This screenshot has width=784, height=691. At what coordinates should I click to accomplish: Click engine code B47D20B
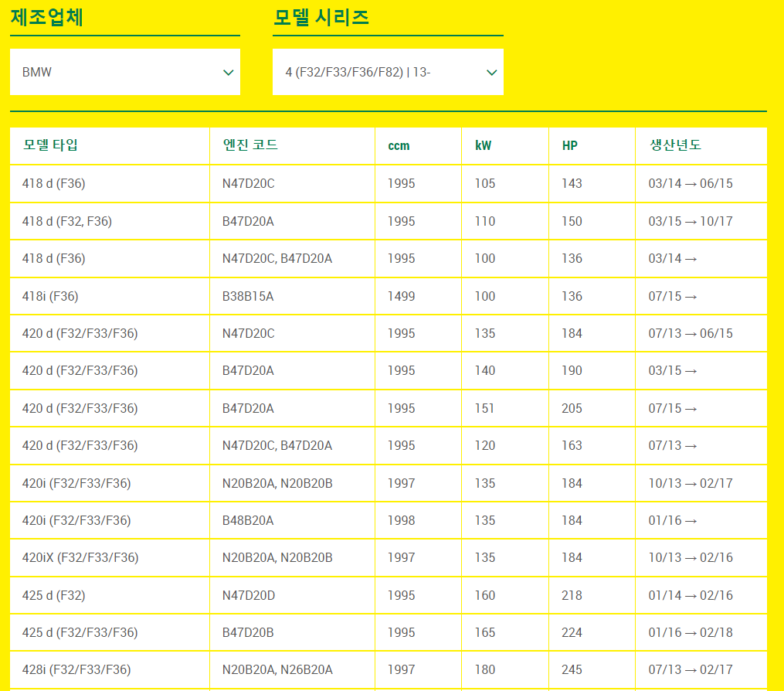tap(248, 632)
